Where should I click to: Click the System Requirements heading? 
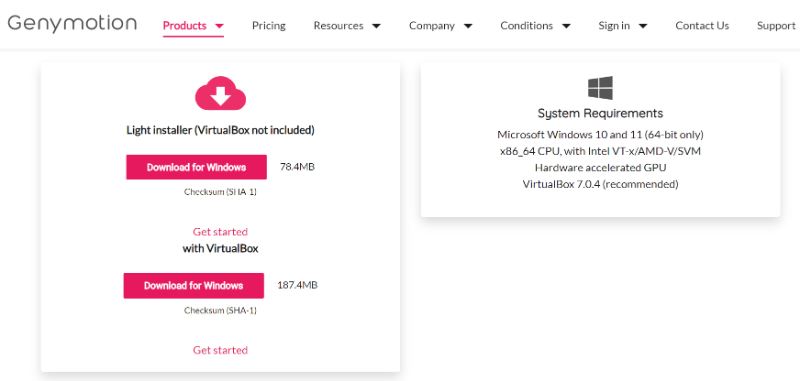[600, 113]
